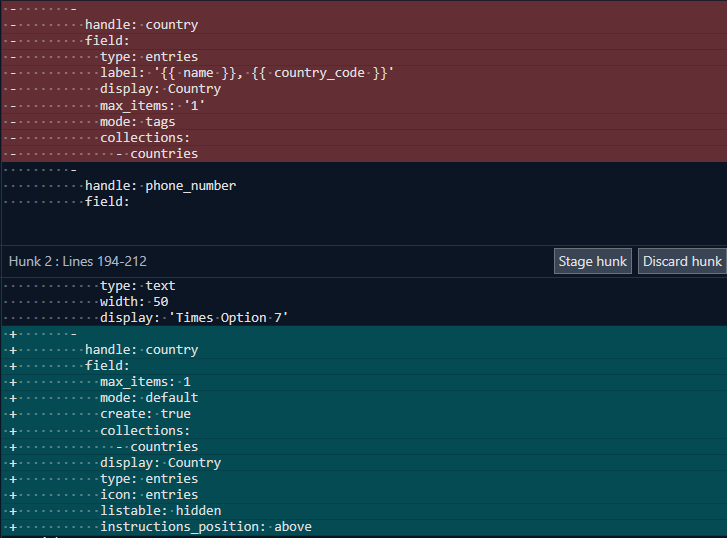The image size is (727, 538).
Task: Click removed line 'display: Country'
Action: 364,89
